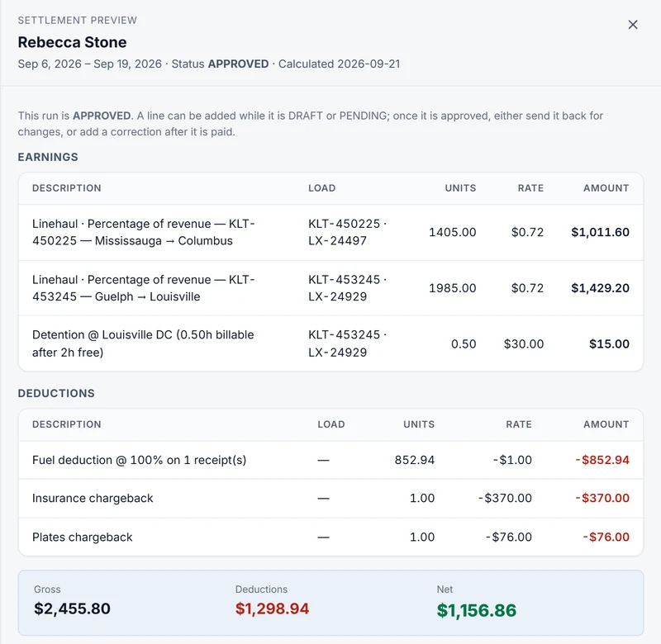661x644 pixels.
Task: Click the Guelph → Louisville linehaul description
Action: (143, 288)
